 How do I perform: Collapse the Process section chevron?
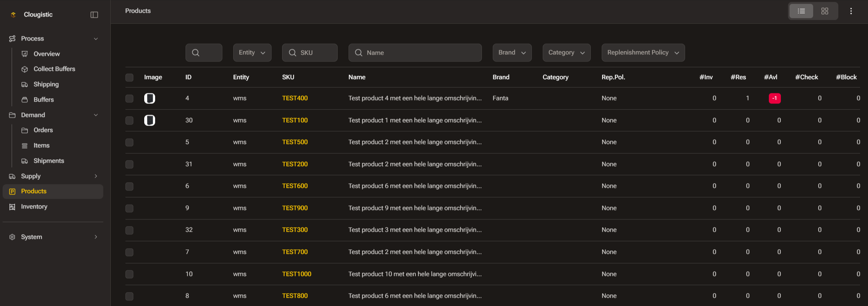point(96,39)
